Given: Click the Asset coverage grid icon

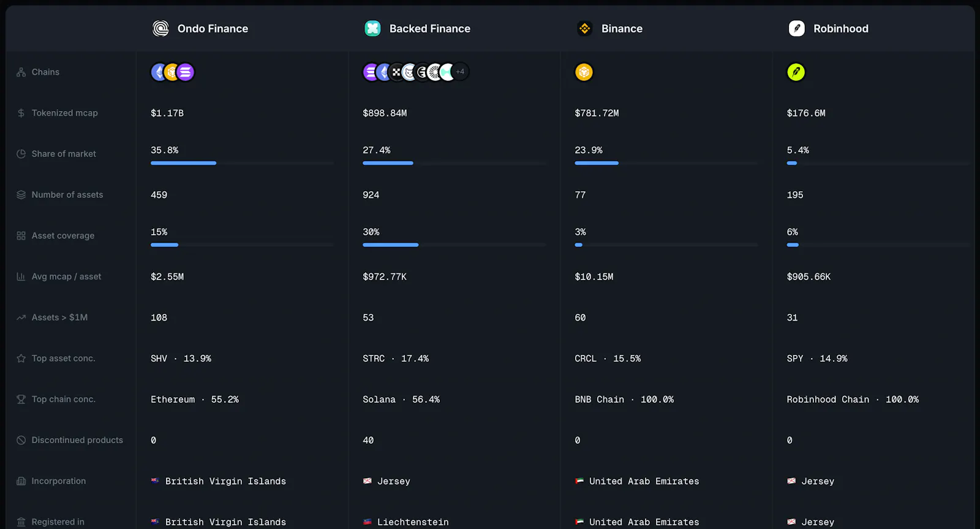Looking at the screenshot, I should (21, 235).
